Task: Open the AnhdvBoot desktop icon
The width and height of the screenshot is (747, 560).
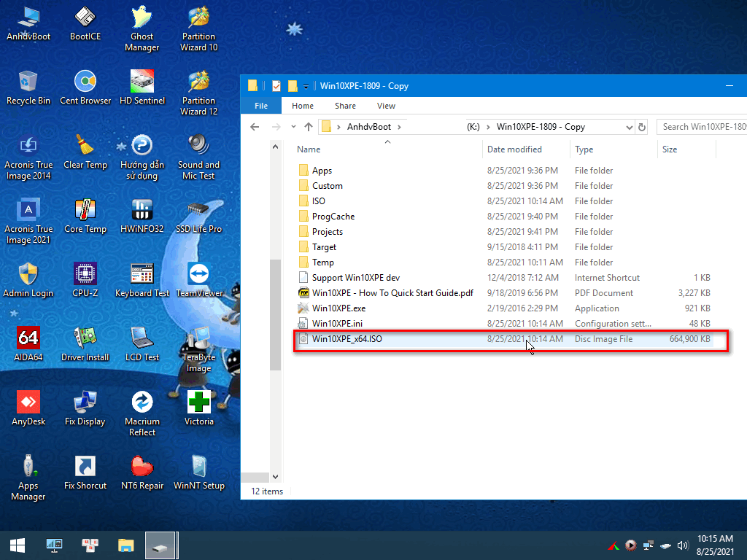Action: click(x=28, y=24)
